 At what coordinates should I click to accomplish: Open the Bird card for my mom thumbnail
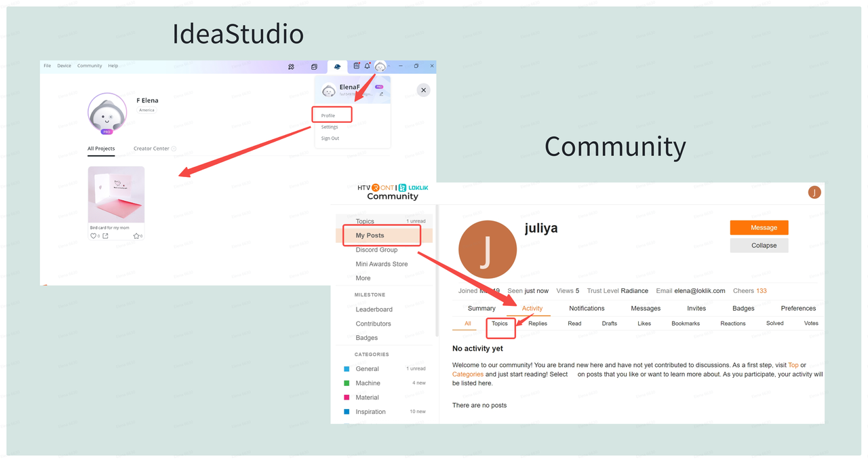(x=117, y=195)
